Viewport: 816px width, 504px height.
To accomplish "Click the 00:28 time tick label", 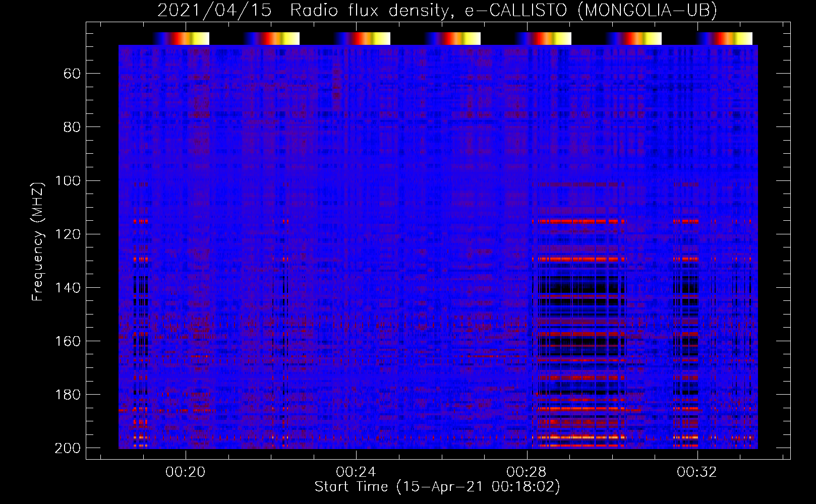I will (527, 472).
